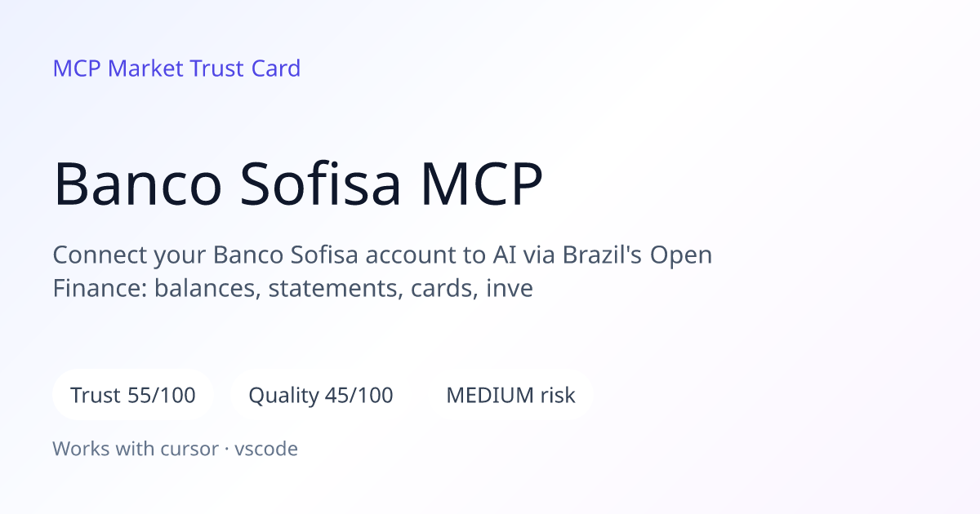
Task: Click the truncated word inve
Action: click(x=510, y=288)
